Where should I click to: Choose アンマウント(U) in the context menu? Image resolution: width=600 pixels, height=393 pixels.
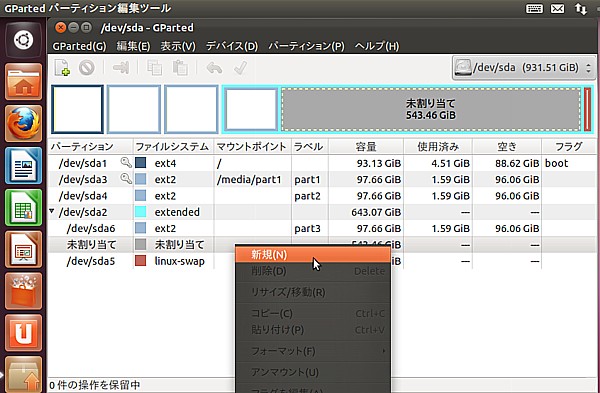[313, 372]
